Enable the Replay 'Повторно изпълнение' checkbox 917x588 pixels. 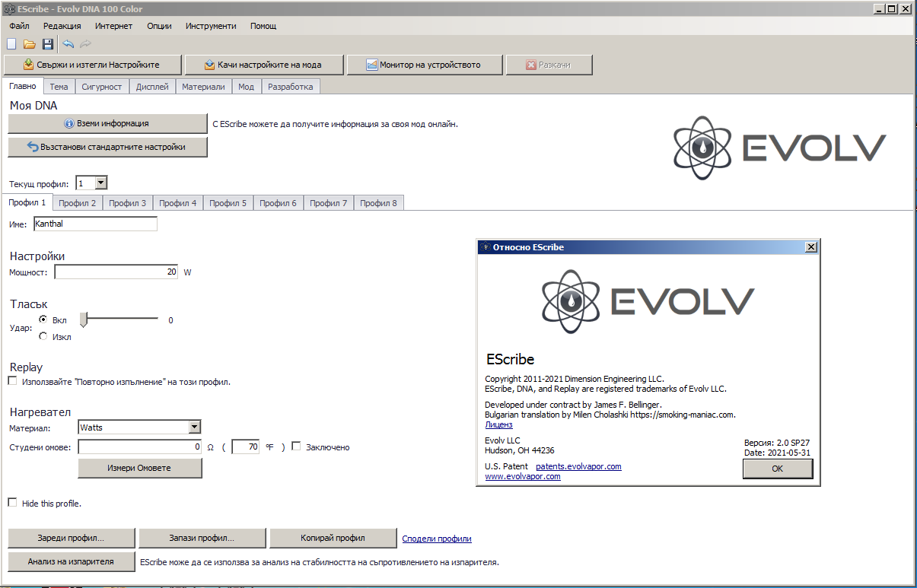(x=12, y=381)
